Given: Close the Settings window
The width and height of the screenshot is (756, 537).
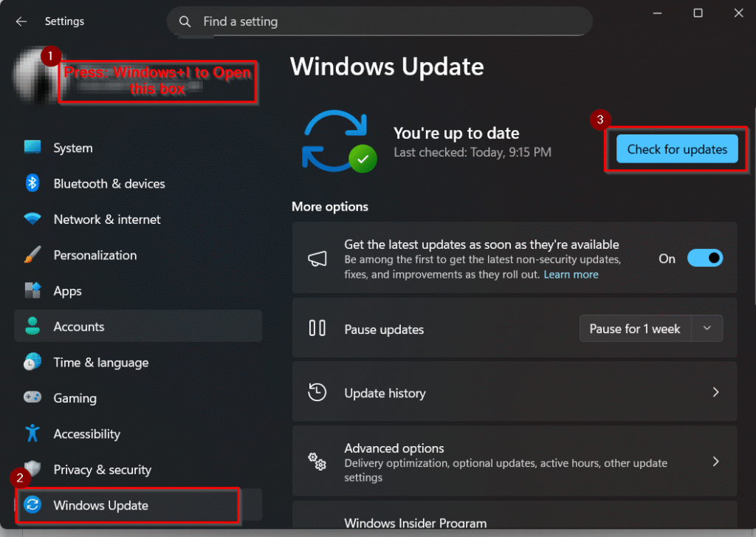Looking at the screenshot, I should (x=738, y=13).
